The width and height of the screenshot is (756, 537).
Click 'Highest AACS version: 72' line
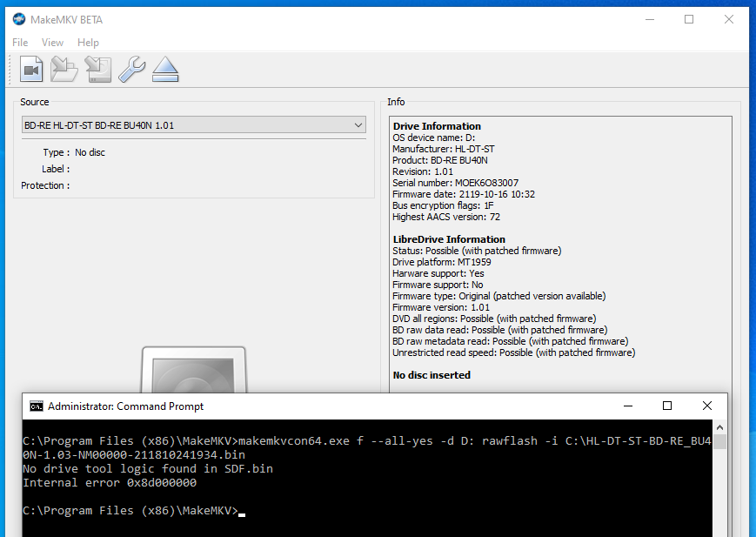tap(446, 217)
